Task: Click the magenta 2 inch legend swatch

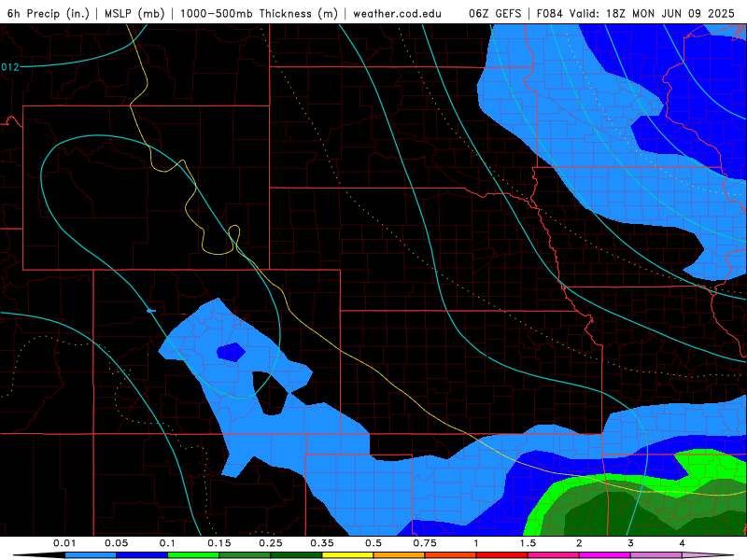Action: (605, 555)
